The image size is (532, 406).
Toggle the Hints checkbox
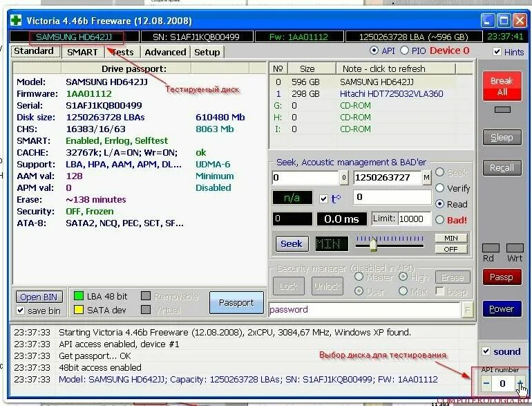click(x=497, y=52)
